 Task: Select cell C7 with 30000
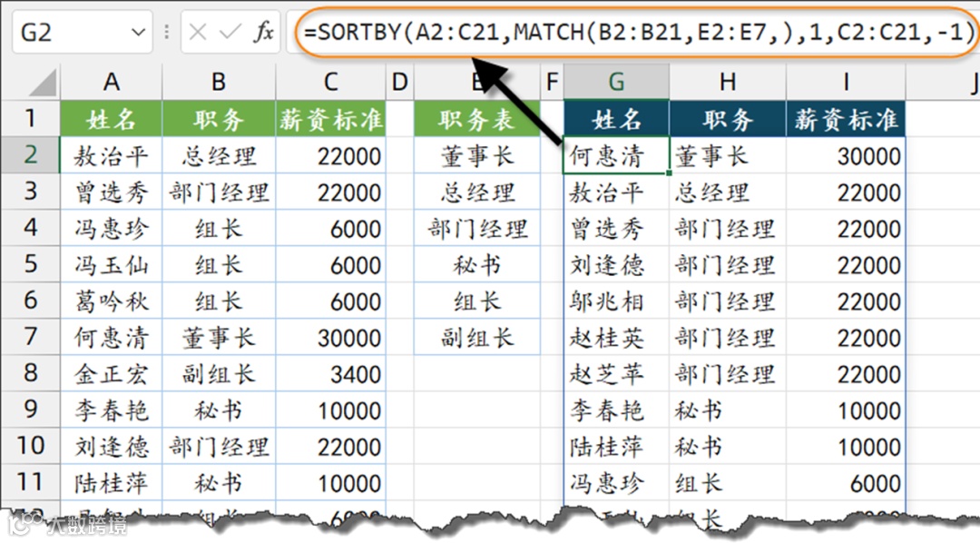point(330,337)
